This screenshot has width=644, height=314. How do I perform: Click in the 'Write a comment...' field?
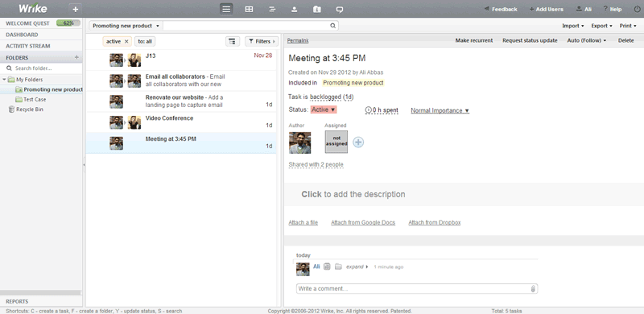pos(417,288)
